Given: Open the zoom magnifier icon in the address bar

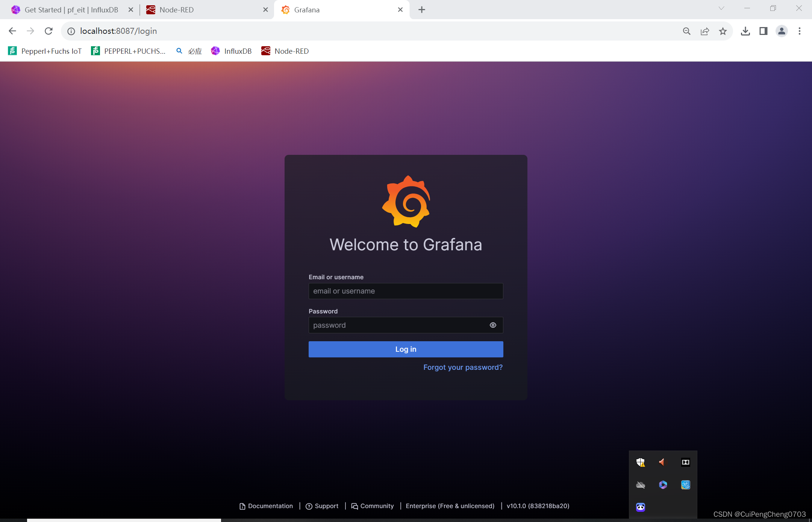Looking at the screenshot, I should pos(687,31).
